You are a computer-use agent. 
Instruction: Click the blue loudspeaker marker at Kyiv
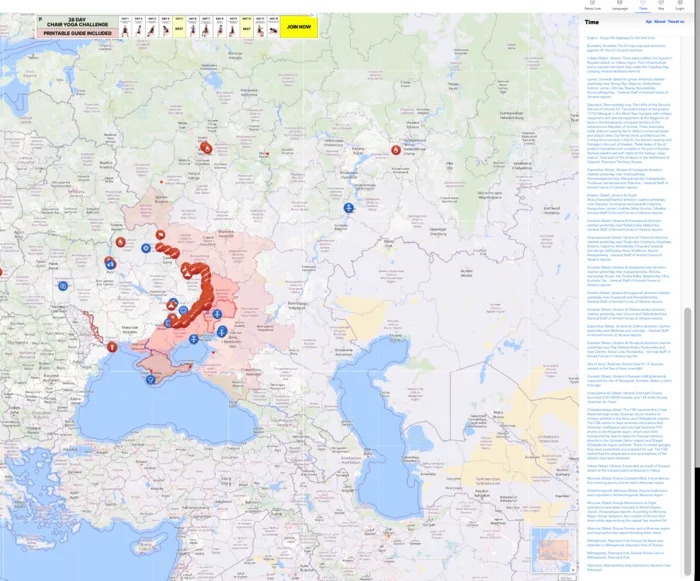pyautogui.click(x=111, y=264)
